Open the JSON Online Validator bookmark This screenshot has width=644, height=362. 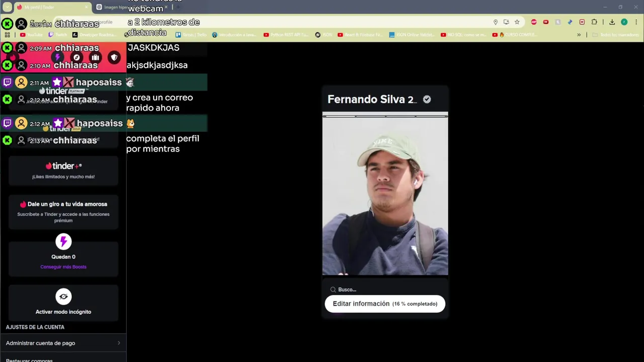412,35
